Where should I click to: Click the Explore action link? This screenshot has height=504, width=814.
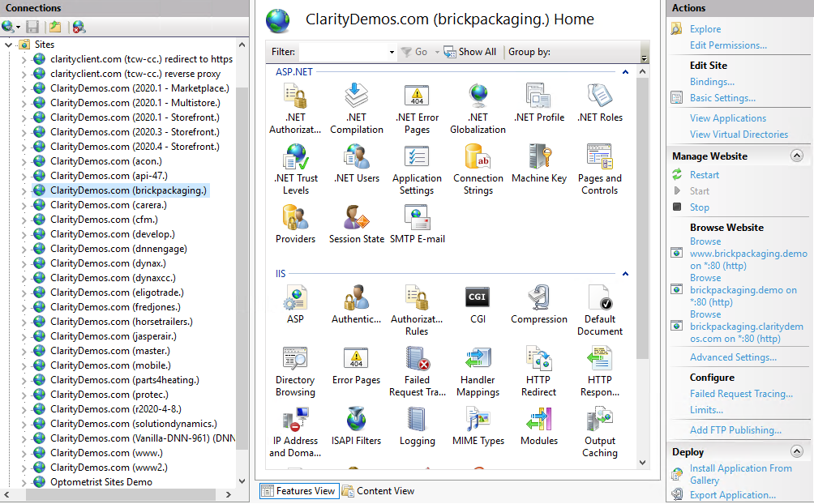705,29
